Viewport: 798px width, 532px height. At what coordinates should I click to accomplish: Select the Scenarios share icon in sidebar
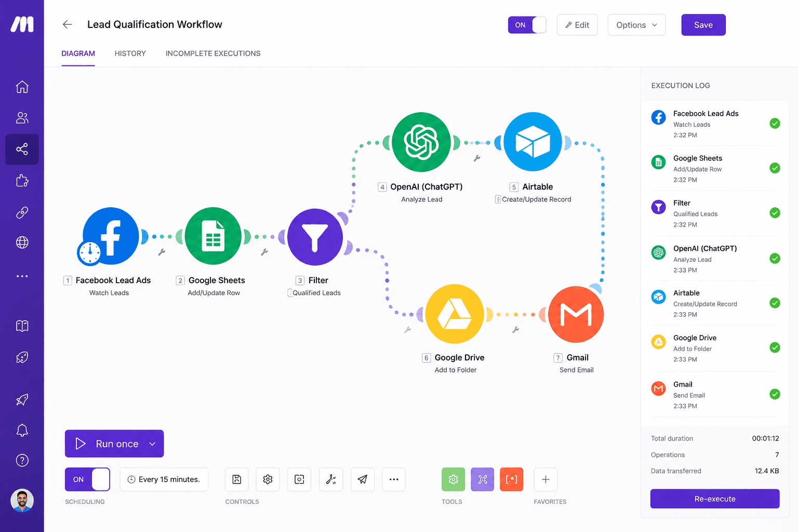pos(22,150)
